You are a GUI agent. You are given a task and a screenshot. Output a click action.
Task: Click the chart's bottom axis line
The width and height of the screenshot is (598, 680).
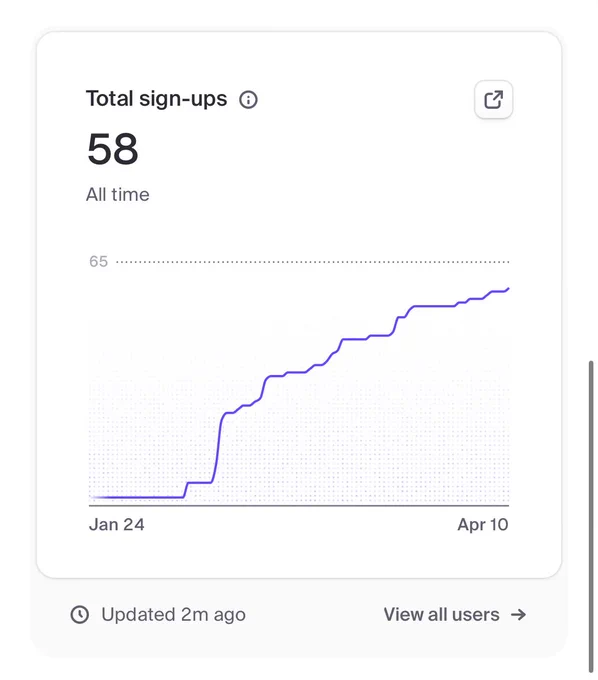tap(299, 506)
